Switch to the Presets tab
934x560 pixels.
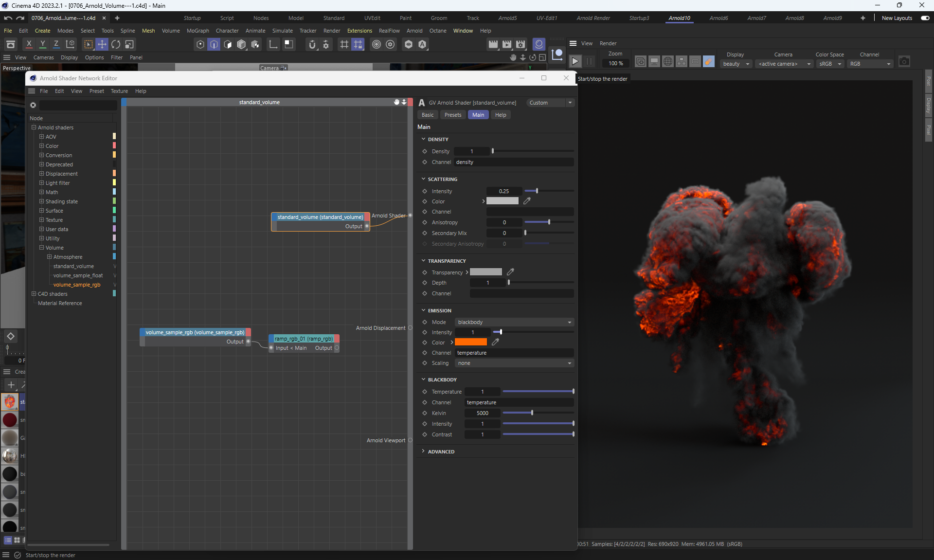(x=452, y=115)
